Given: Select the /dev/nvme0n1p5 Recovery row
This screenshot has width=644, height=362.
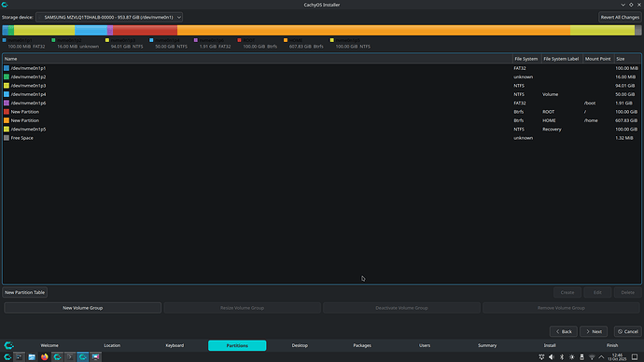Looking at the screenshot, I should tap(322, 129).
